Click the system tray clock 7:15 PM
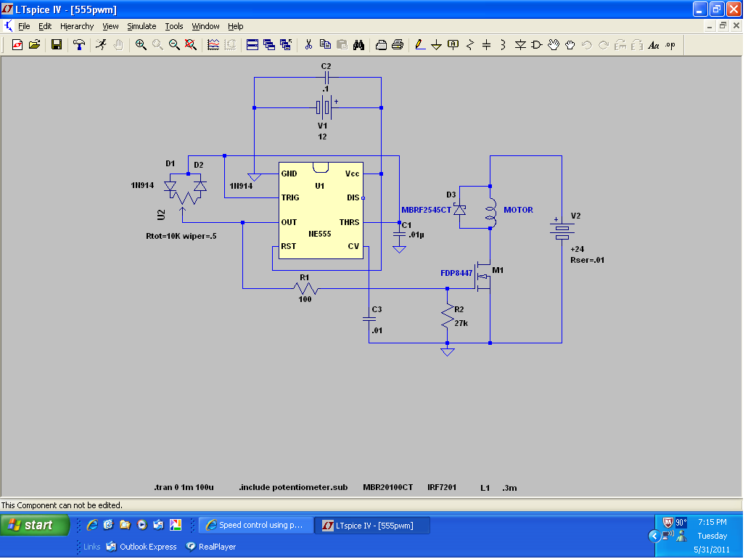This screenshot has height=559, width=756. [x=712, y=522]
